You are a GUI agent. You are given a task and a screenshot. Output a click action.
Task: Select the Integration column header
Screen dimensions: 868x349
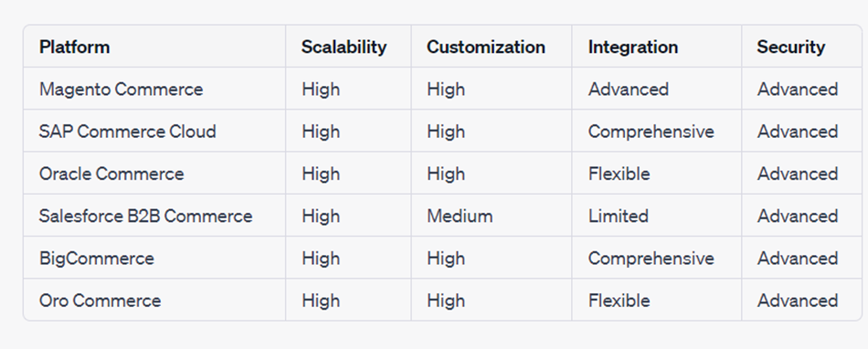click(633, 47)
